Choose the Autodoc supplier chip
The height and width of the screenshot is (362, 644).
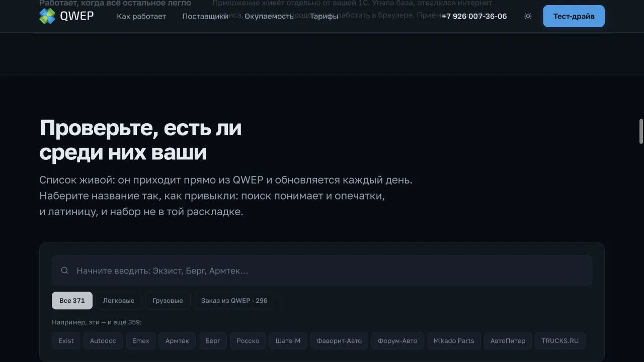coord(103,341)
